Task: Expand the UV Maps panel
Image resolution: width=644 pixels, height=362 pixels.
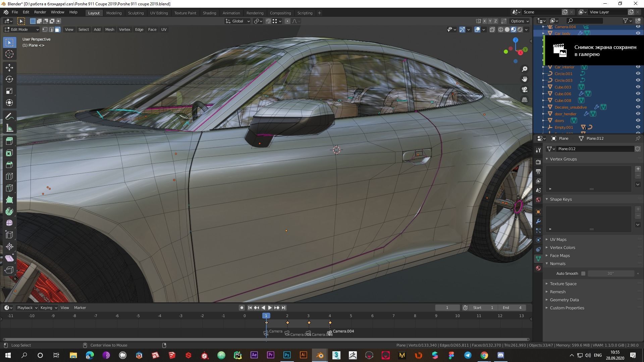Action: [x=558, y=239]
